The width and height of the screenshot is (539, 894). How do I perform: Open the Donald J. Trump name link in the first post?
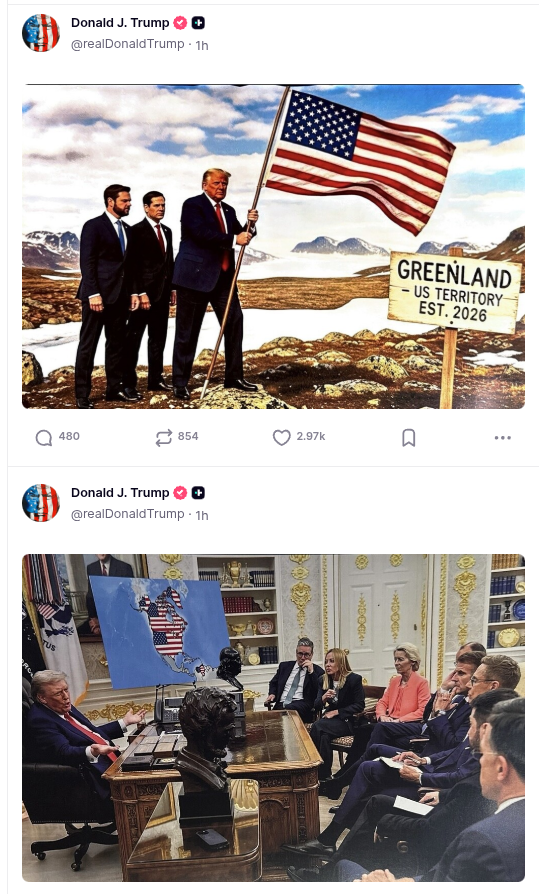[120, 23]
